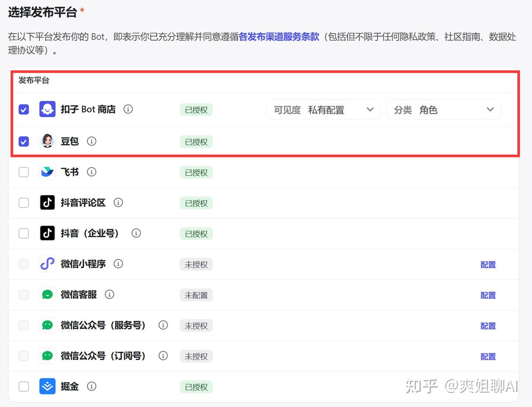This screenshot has width=532, height=407.
Task: Open info tooltip beside 飞书
Action: click(x=91, y=172)
